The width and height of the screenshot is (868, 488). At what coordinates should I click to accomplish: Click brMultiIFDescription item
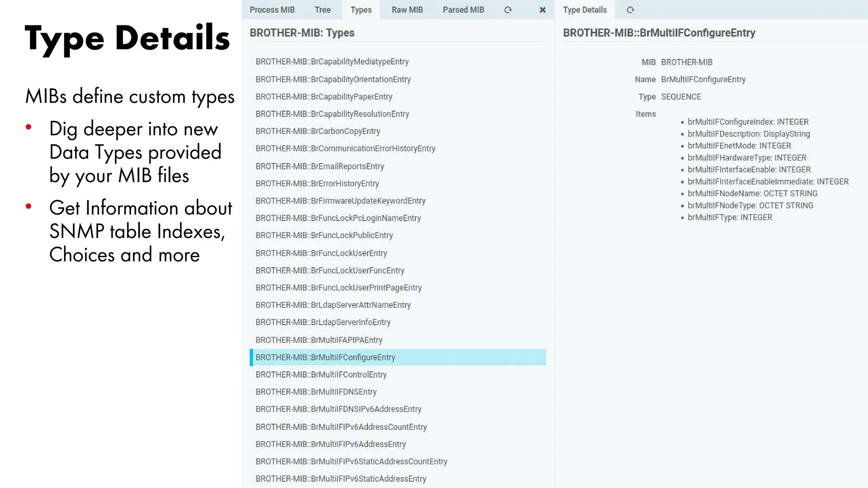(749, 134)
